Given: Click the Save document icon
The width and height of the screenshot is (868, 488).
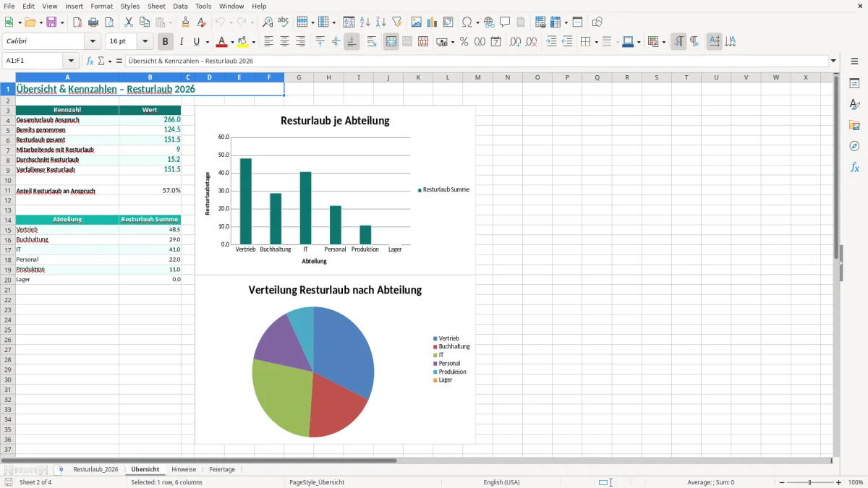Looking at the screenshot, I should pos(51,22).
